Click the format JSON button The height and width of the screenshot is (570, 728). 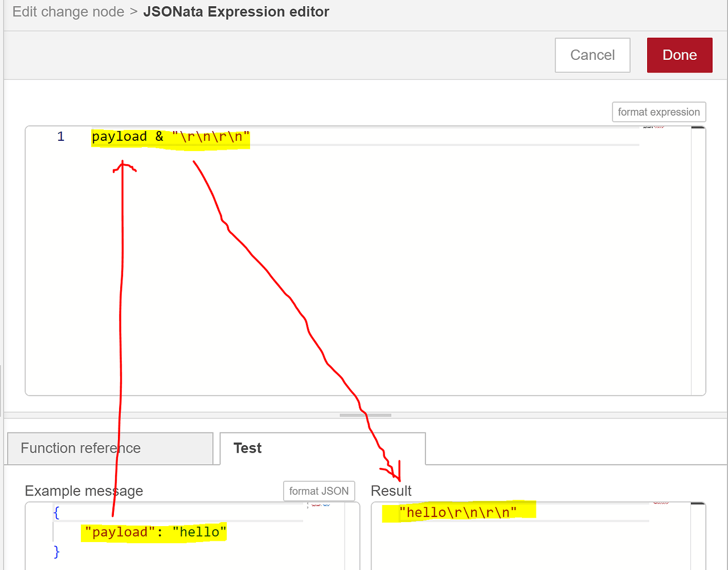[319, 491]
